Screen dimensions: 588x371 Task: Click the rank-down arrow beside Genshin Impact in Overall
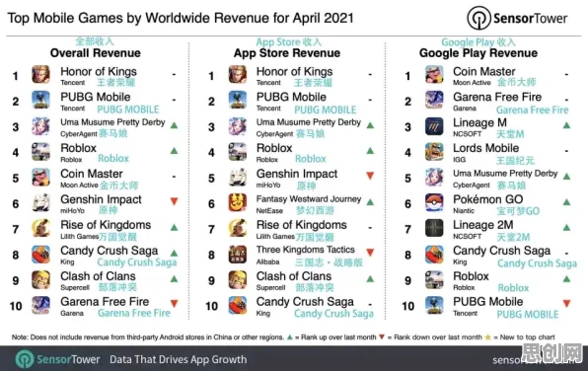(x=174, y=201)
